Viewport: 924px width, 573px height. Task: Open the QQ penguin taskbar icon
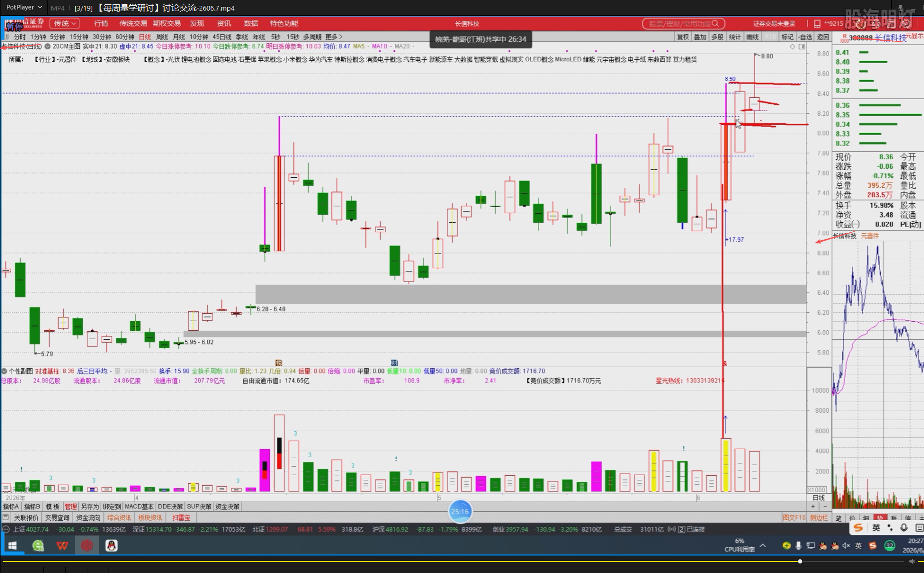[111, 545]
